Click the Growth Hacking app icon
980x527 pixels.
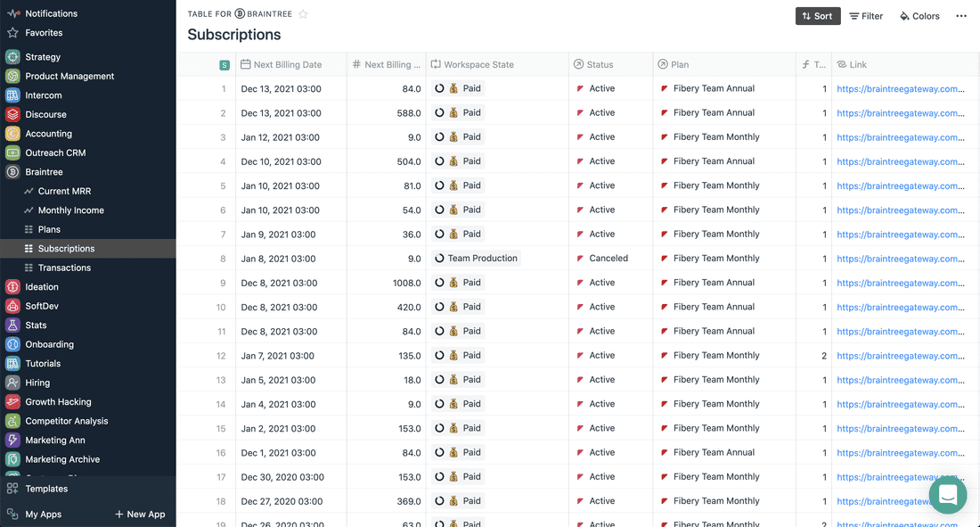click(12, 402)
